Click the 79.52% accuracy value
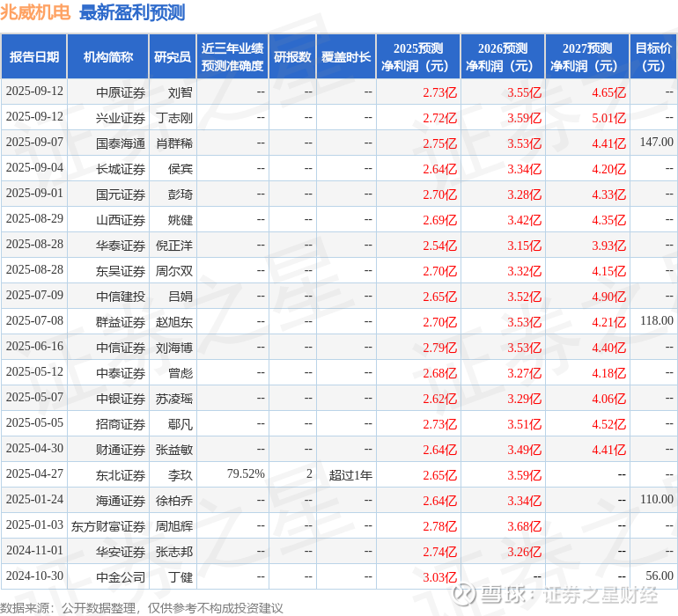 (246, 473)
